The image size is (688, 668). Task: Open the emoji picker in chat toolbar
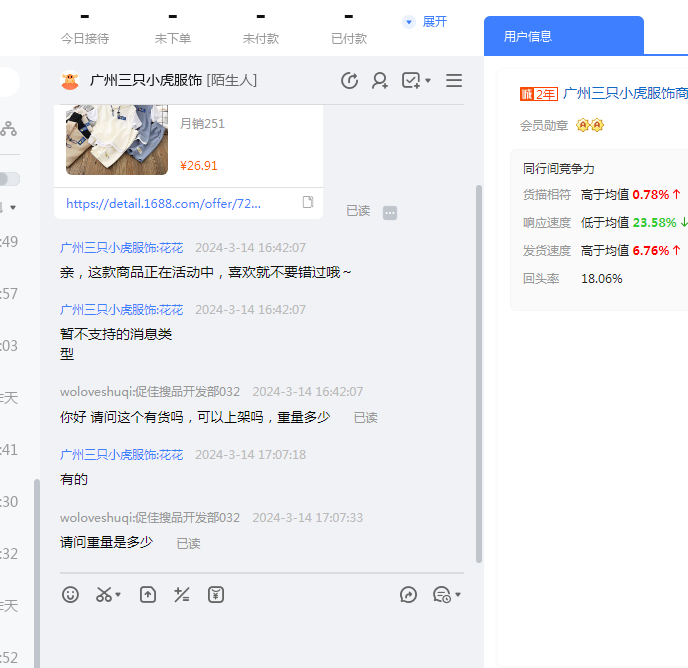click(x=70, y=594)
